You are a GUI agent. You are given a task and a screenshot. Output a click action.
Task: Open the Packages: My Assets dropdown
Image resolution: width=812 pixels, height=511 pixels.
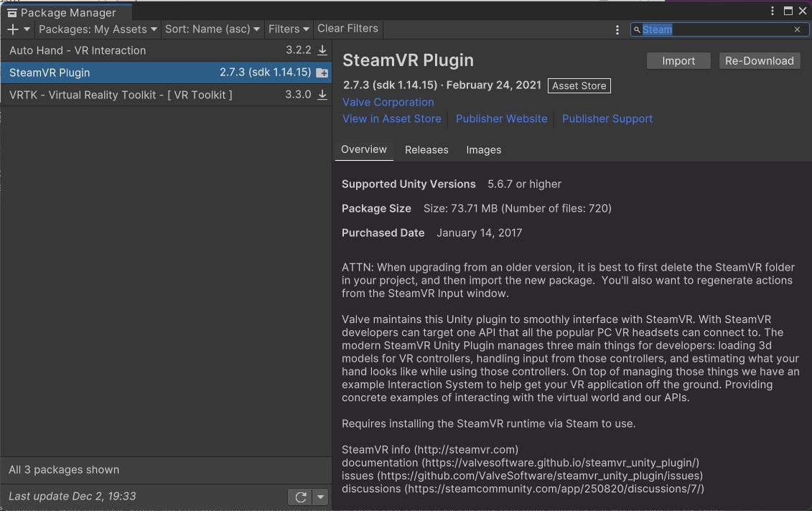click(x=98, y=29)
